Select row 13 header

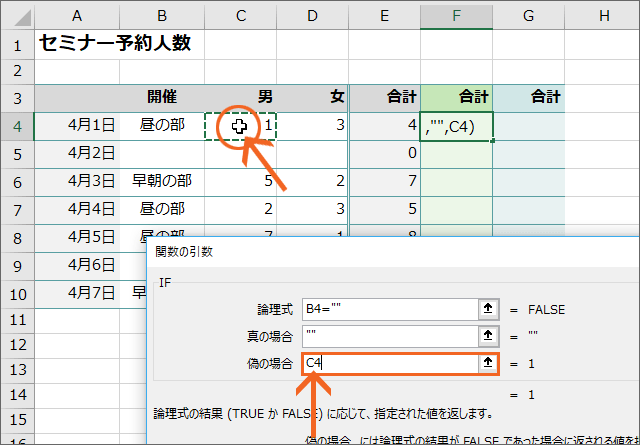tap(18, 370)
